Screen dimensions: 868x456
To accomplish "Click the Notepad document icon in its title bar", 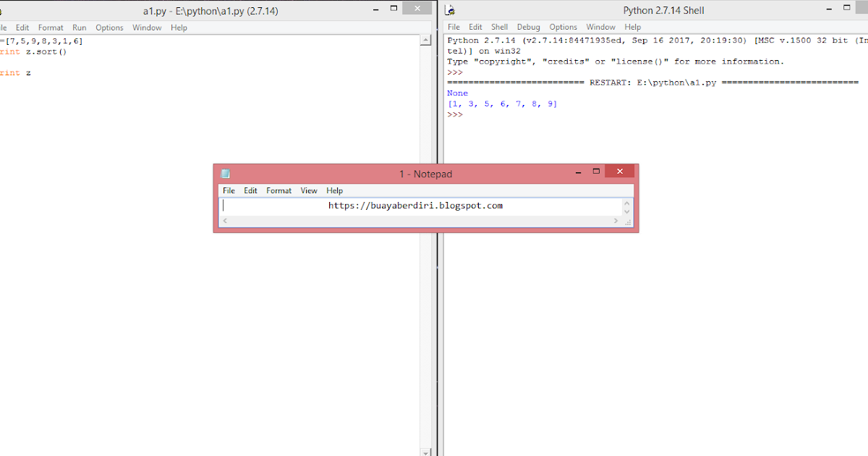I will (225, 174).
